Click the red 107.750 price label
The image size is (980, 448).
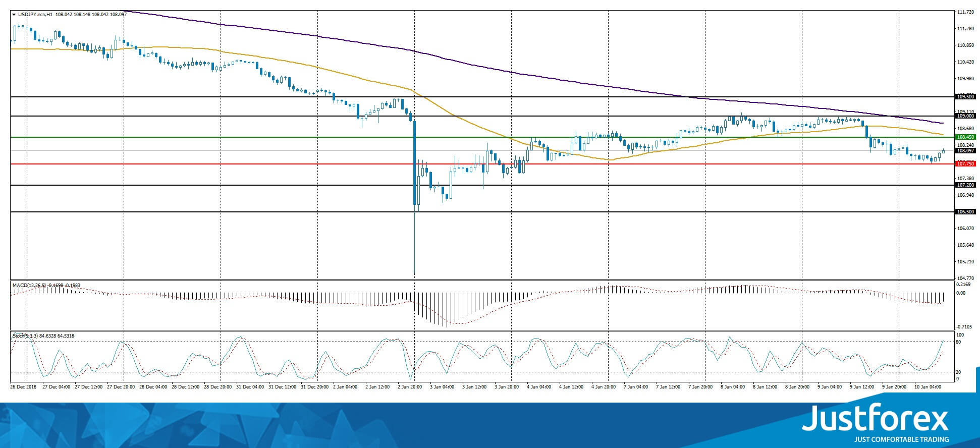tap(965, 164)
